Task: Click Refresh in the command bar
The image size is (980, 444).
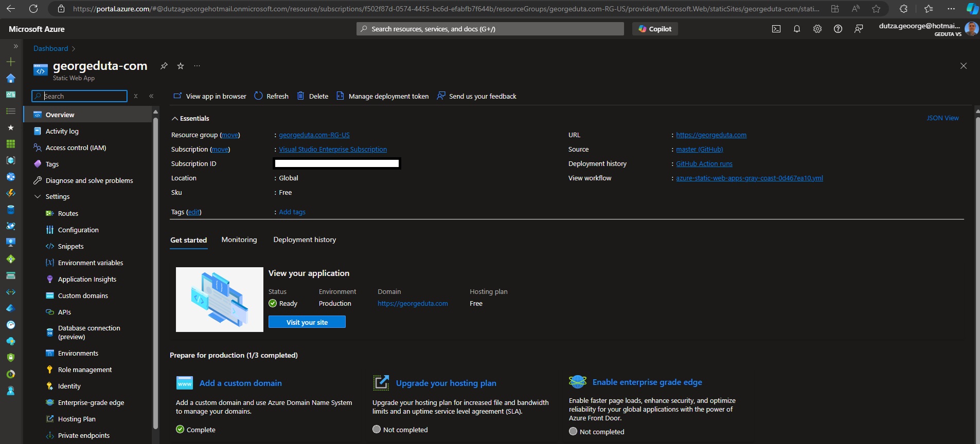Action: tap(272, 96)
